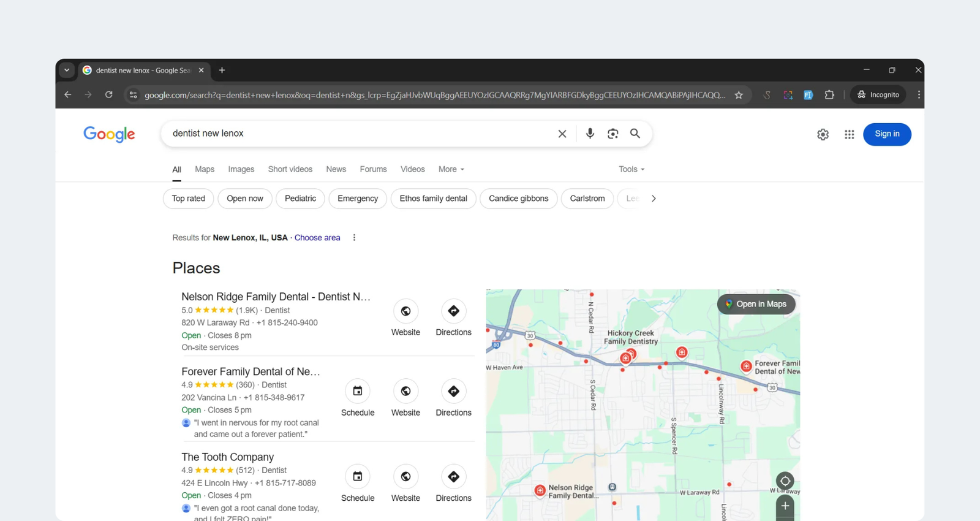Screen dimensions: 980x521
Task: Switch to the Images tab
Action: pos(241,169)
